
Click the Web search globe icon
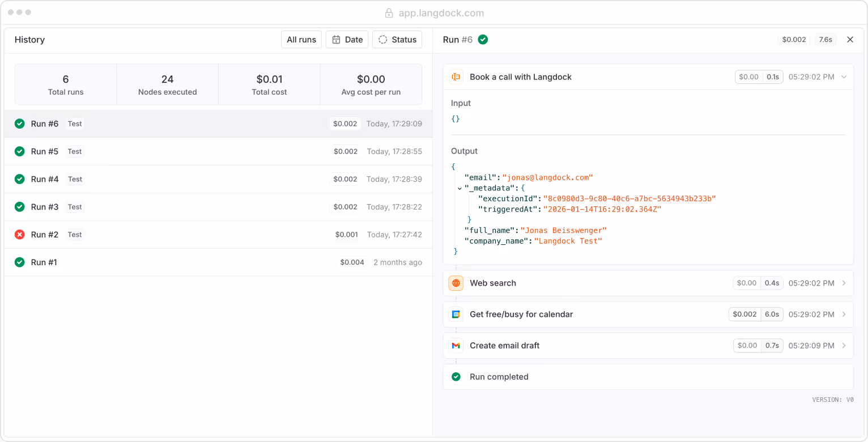tap(456, 283)
